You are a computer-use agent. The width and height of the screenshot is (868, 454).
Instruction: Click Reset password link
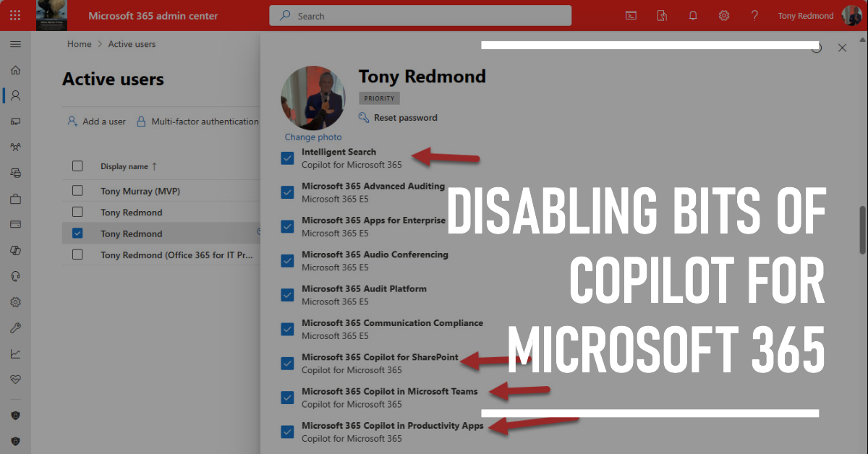point(404,118)
